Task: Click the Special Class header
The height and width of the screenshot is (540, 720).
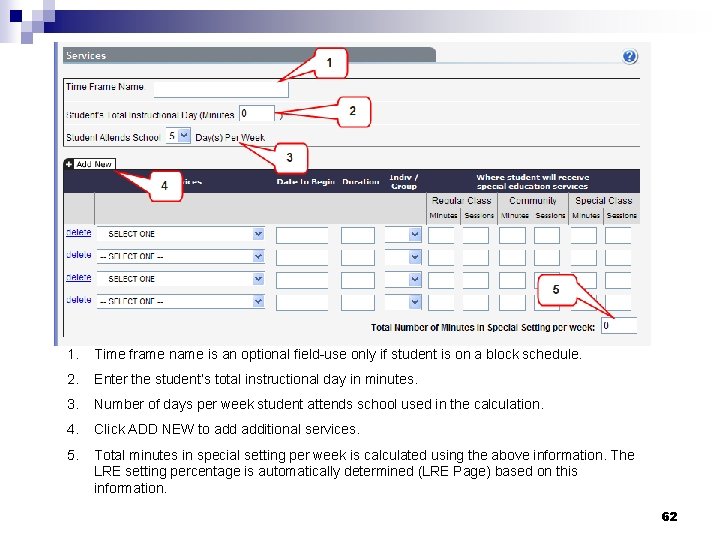Action: [x=604, y=201]
